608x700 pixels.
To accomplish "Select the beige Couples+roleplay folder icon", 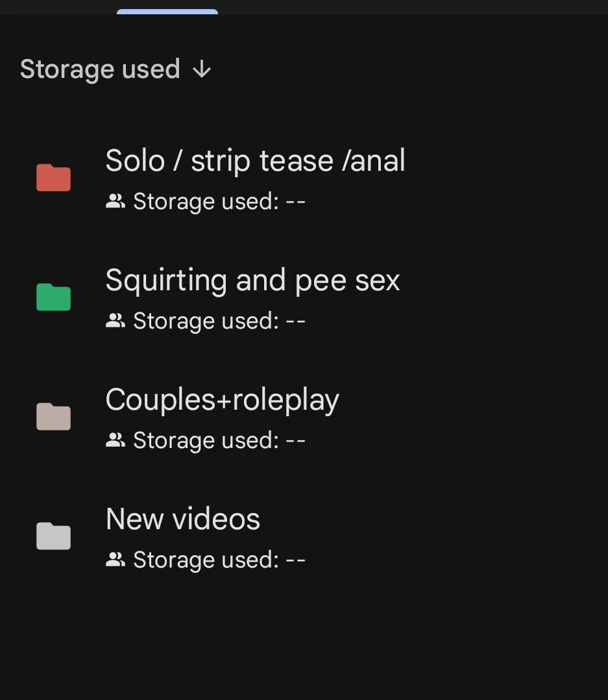I will tap(53, 416).
